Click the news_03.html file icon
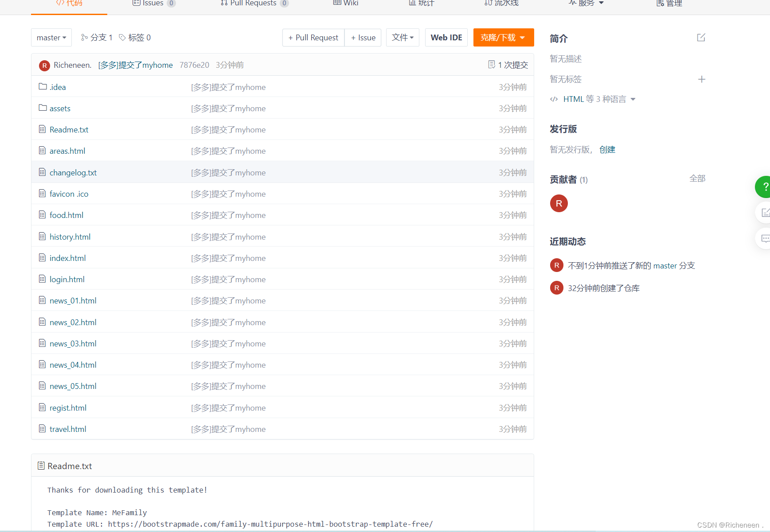The height and width of the screenshot is (532, 770). tap(42, 343)
